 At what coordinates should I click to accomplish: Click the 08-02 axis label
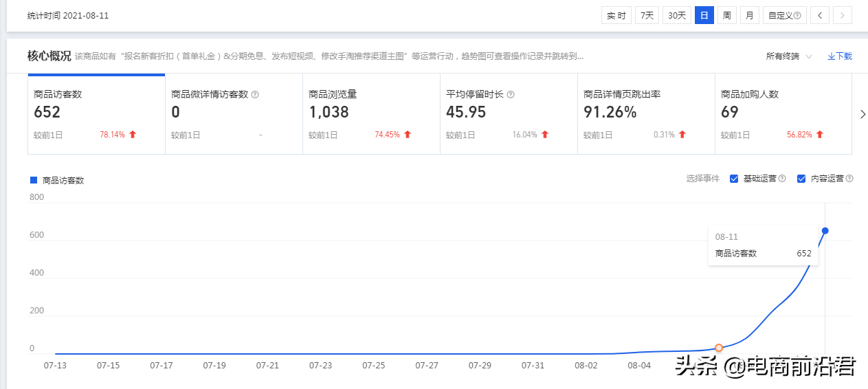tap(586, 366)
